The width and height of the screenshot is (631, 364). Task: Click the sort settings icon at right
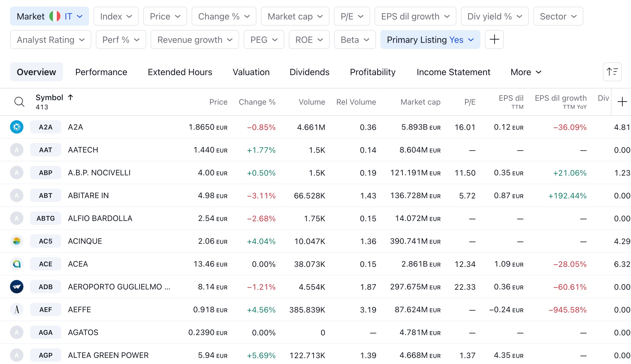[x=612, y=72]
